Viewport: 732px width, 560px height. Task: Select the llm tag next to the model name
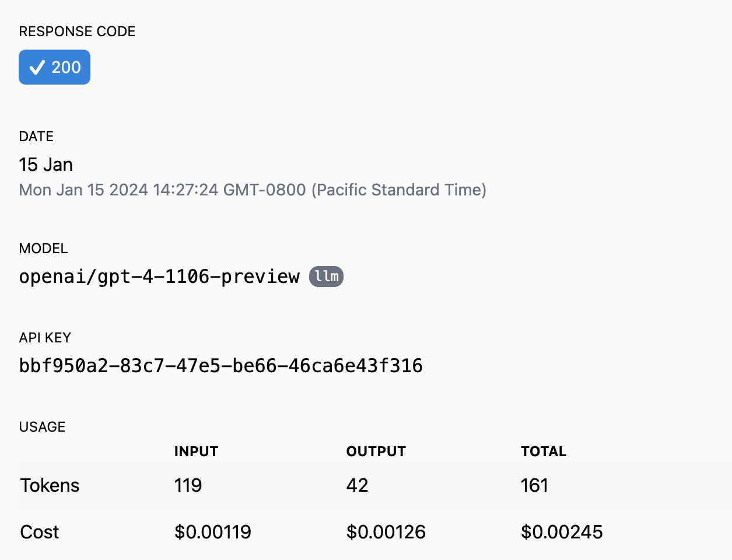coord(325,276)
